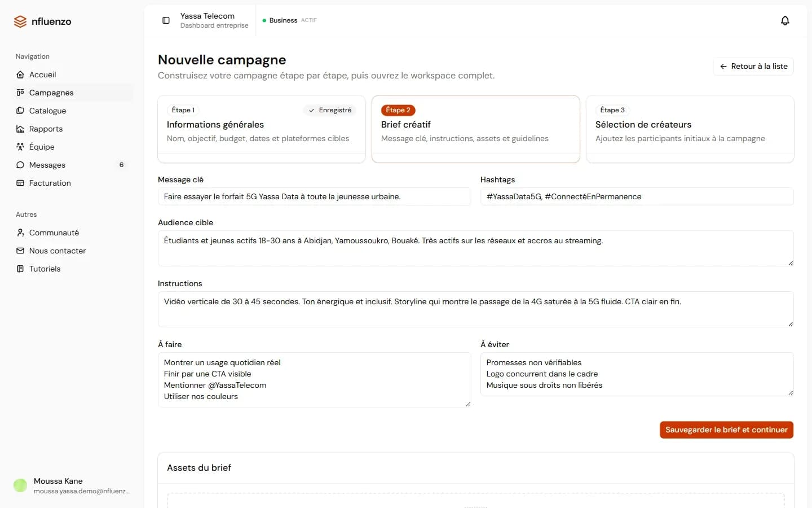Click Sauvegarder le brief et continuer

(x=726, y=430)
